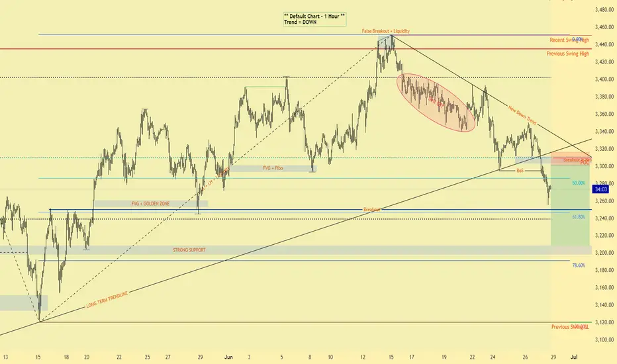Click the 'FVG + Fibo' zone label
This screenshot has height=364, width=617.
coord(273,168)
